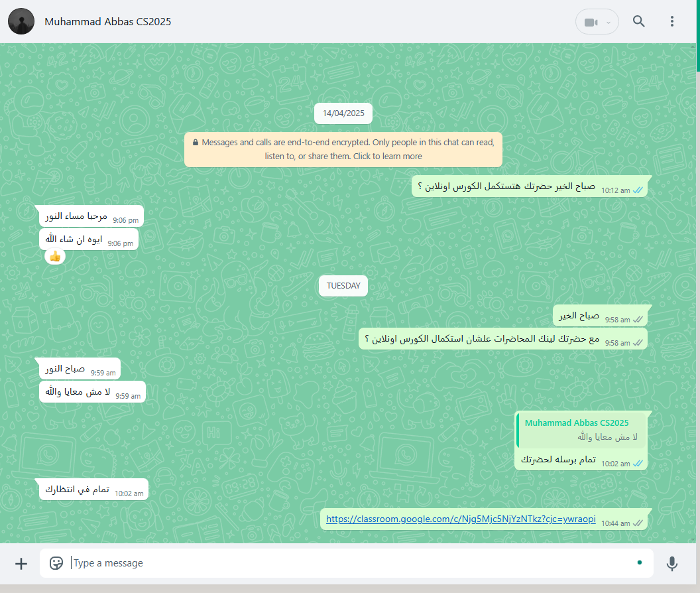
Task: Open the attach plus menu
Action: (21, 564)
